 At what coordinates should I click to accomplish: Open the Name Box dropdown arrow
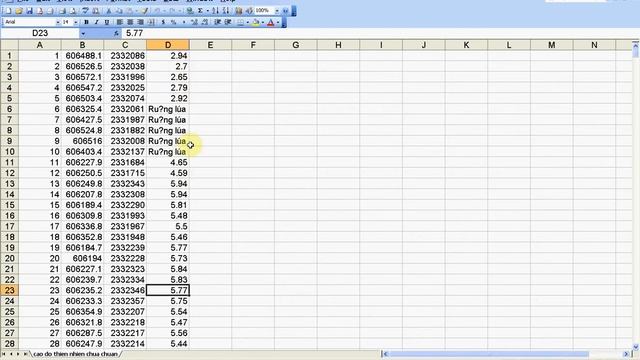[x=83, y=33]
